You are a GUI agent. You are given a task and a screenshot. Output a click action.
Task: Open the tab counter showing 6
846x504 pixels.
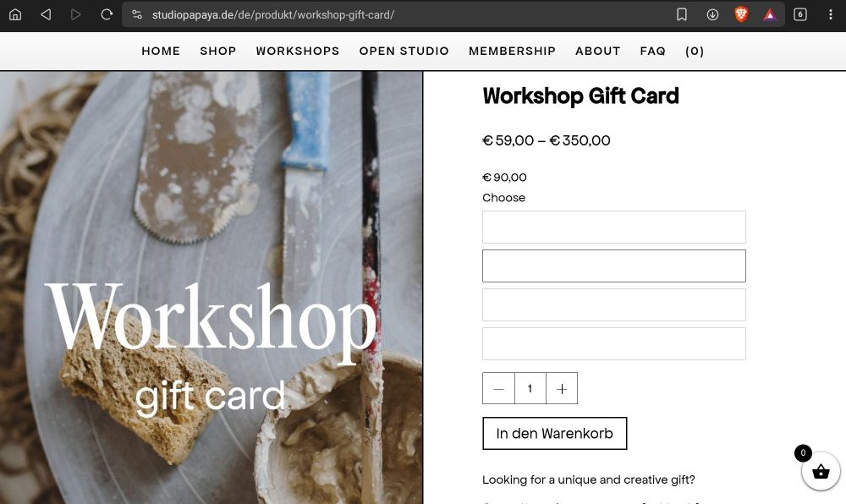pyautogui.click(x=800, y=14)
